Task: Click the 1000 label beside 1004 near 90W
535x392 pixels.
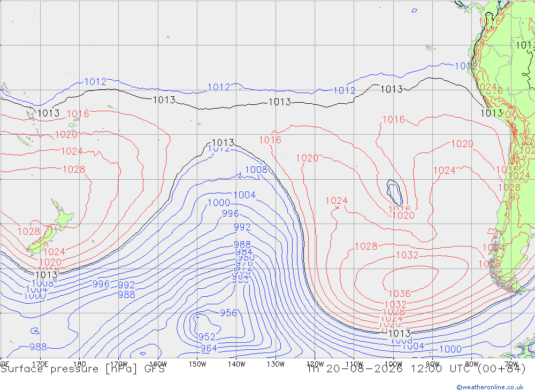Action: click(x=450, y=349)
